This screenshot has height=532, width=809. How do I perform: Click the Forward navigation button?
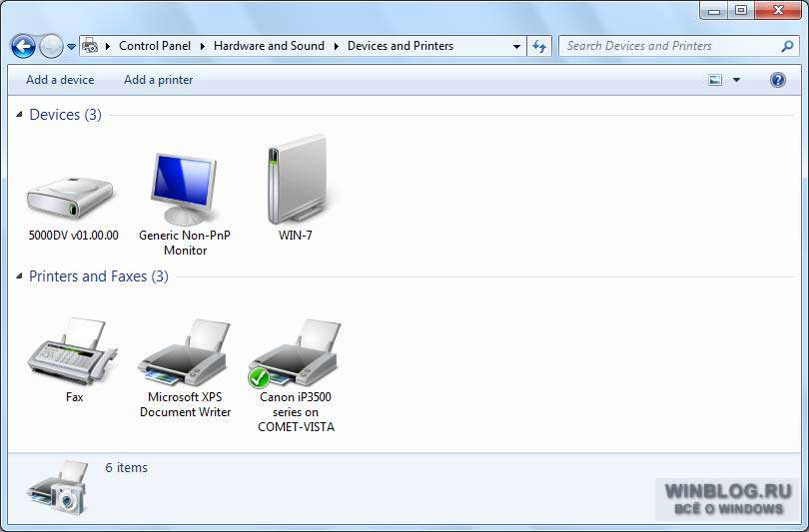(51, 46)
